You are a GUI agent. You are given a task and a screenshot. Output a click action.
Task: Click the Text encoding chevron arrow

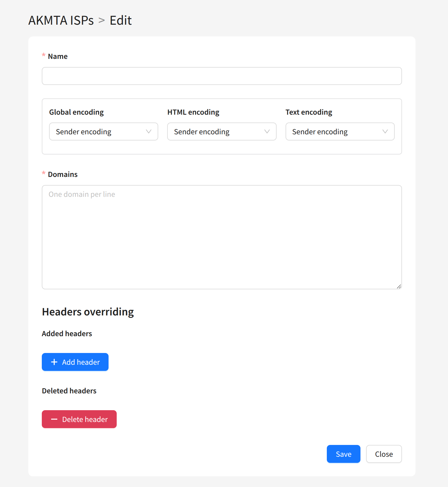(385, 131)
